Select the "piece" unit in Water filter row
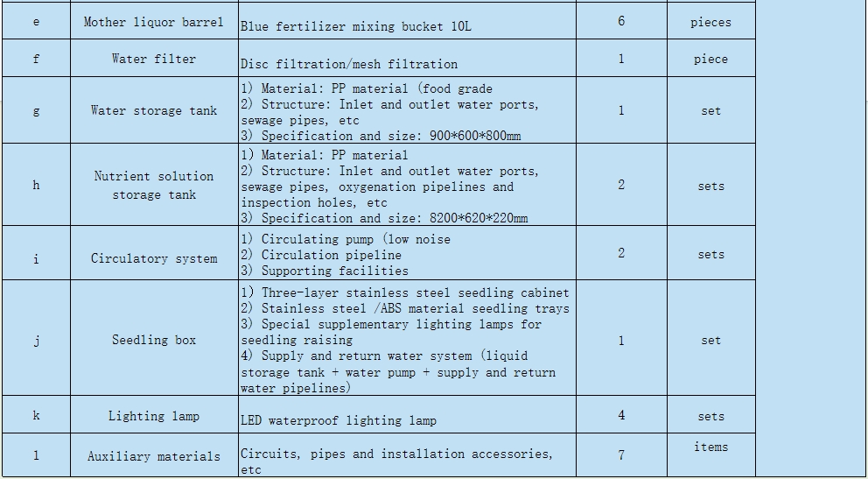 [x=710, y=59]
